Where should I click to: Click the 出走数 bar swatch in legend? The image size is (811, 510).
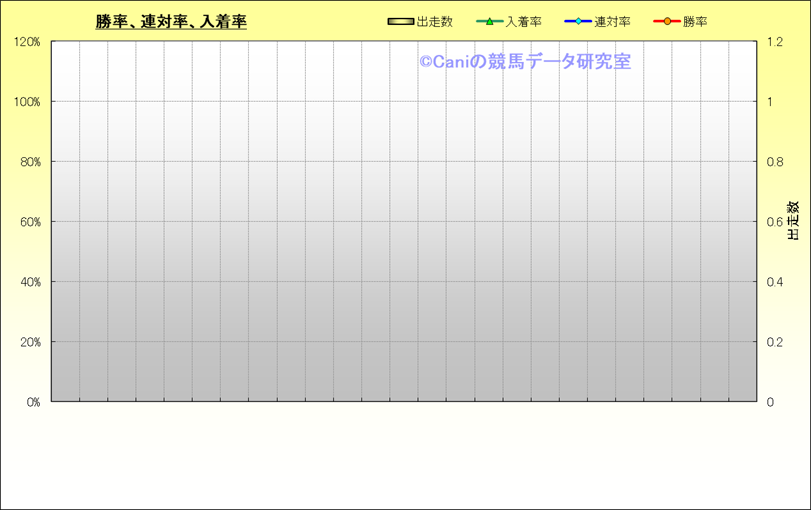pos(400,21)
